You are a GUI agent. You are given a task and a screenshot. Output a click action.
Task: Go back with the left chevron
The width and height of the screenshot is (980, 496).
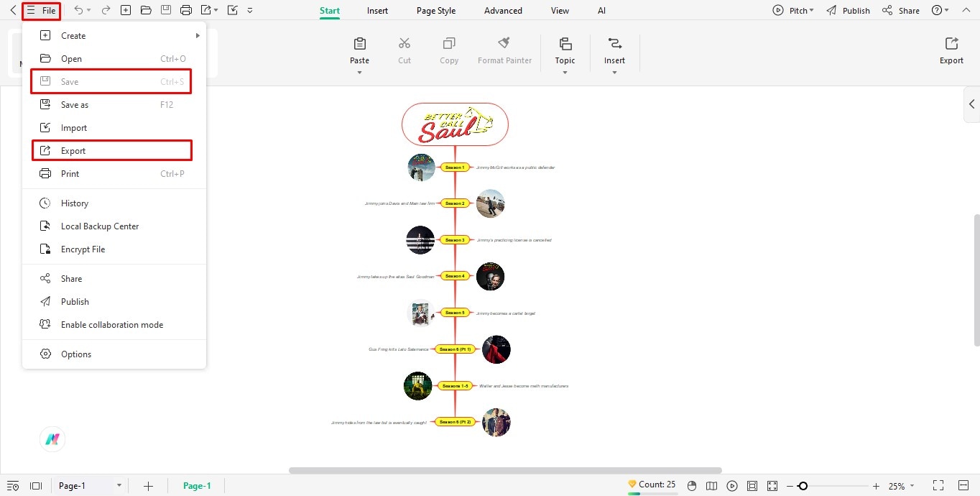pos(13,10)
